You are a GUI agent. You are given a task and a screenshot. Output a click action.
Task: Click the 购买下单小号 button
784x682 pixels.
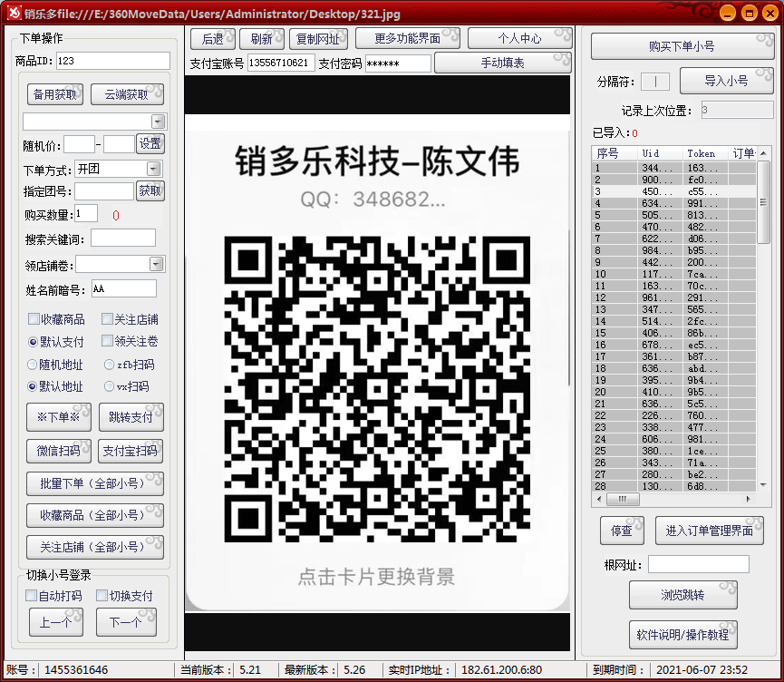coord(682,46)
